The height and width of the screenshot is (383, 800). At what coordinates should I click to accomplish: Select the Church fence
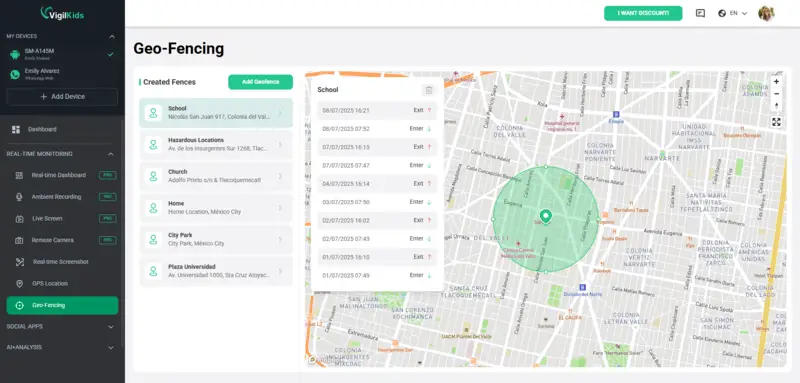point(216,176)
